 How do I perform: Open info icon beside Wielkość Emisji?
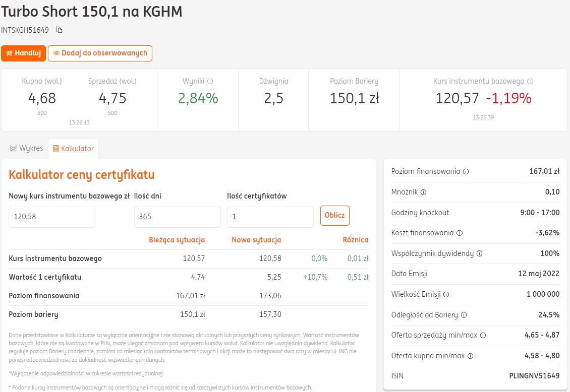(x=446, y=295)
